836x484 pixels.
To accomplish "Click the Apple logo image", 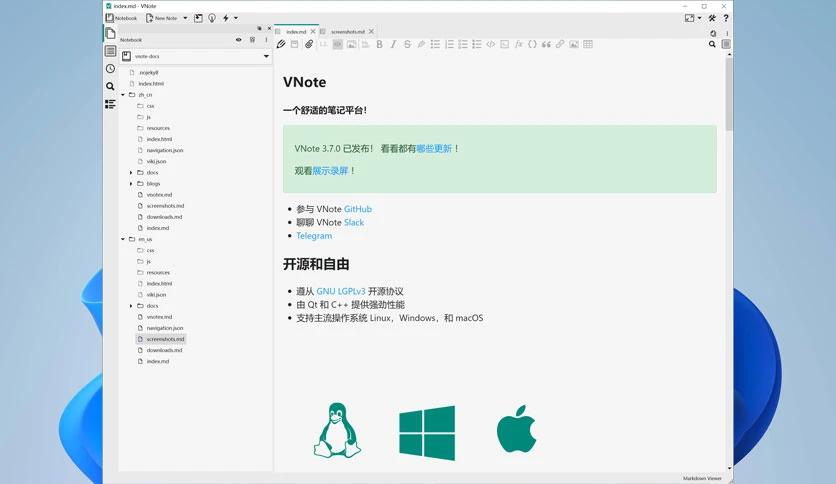I will [516, 429].
